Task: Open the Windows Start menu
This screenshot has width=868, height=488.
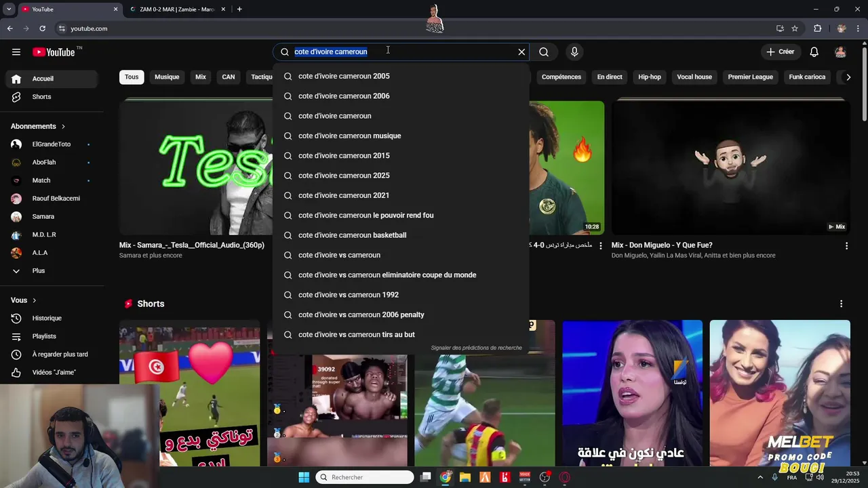Action: (304, 477)
